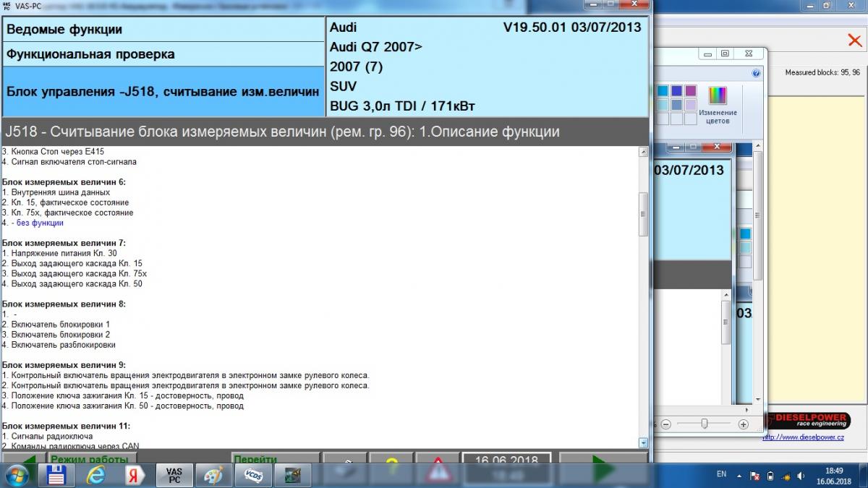Pick the lavender color swatch in Paint

[x=690, y=105]
